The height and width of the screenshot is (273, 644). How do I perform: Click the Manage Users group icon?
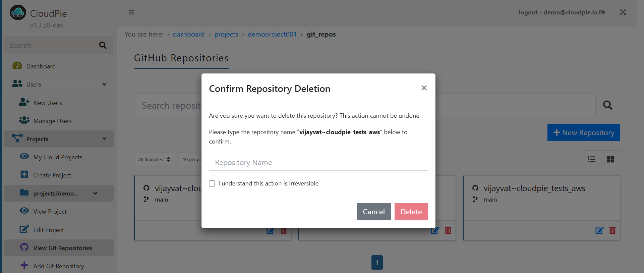point(24,120)
